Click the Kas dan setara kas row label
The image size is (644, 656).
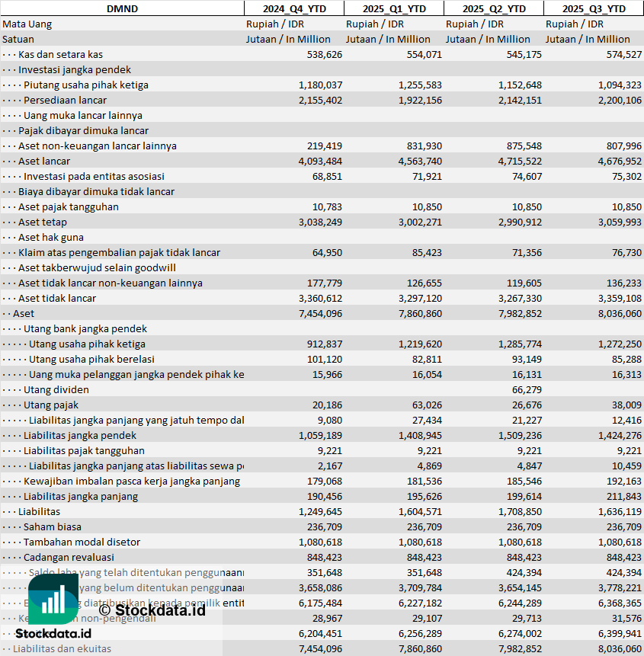(x=60, y=54)
